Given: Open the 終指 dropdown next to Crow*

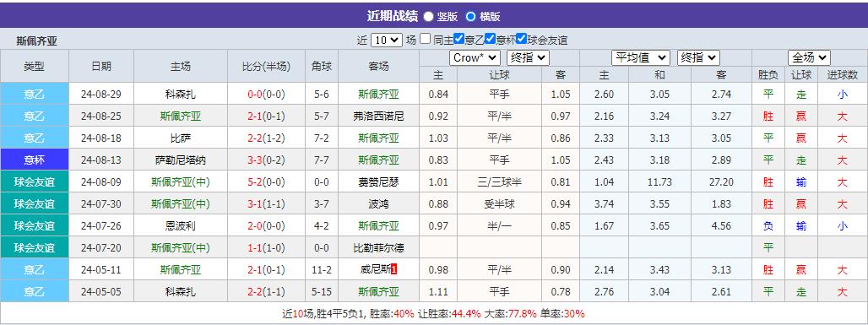Looking at the screenshot, I should [528, 57].
